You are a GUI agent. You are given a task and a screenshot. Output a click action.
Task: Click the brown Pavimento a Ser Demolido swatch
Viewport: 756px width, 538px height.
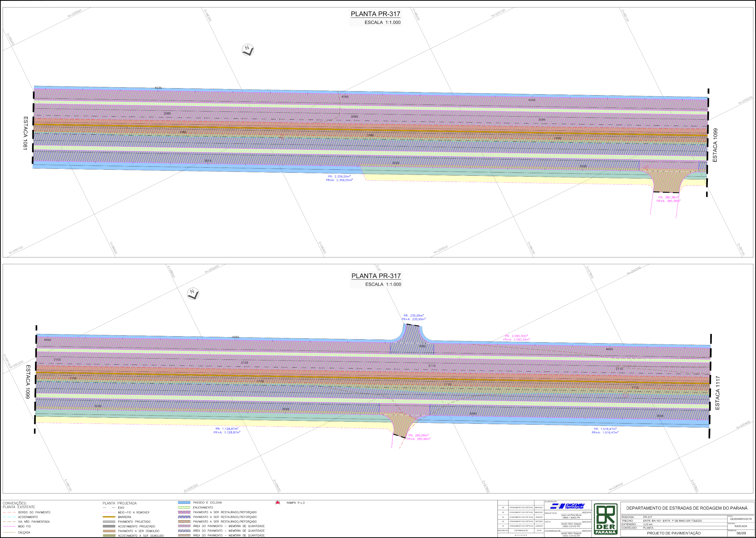(109, 531)
